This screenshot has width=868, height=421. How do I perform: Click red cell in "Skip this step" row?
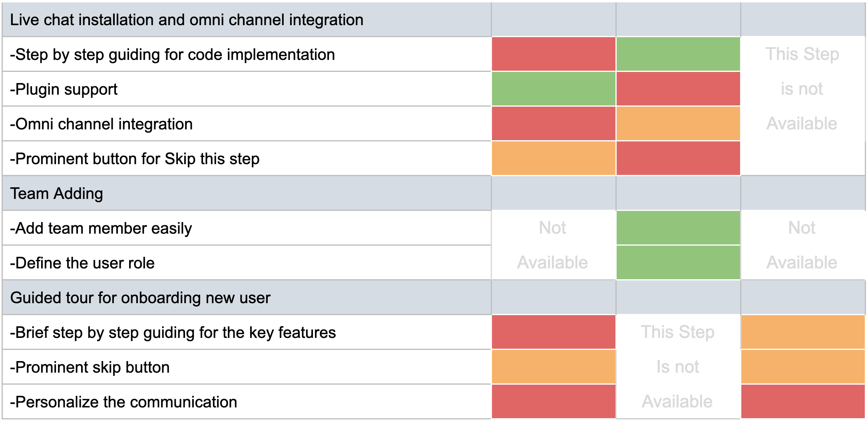678,159
